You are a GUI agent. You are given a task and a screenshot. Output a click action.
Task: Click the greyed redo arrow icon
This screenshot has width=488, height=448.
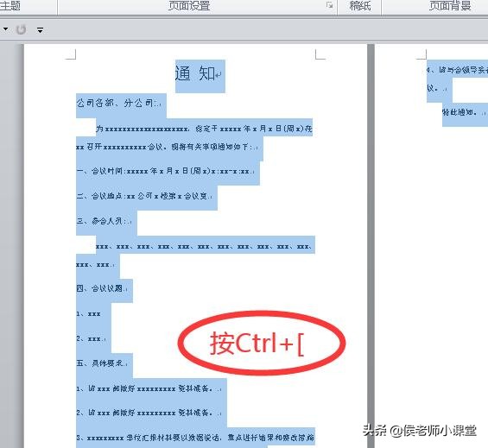[x=21, y=29]
